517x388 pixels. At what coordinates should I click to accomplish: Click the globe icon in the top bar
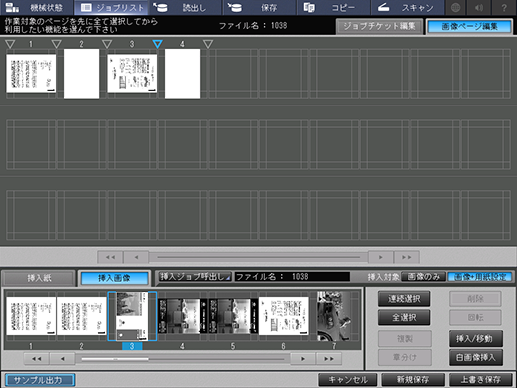pos(456,7)
